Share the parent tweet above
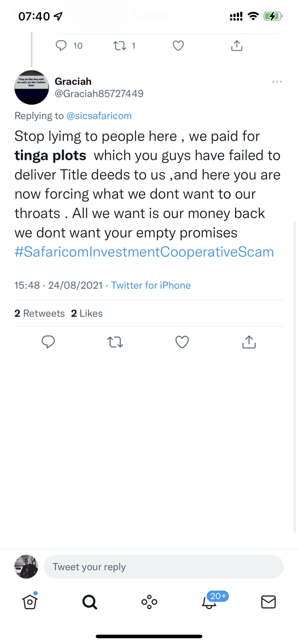This screenshot has height=644, width=298. pos(237,46)
